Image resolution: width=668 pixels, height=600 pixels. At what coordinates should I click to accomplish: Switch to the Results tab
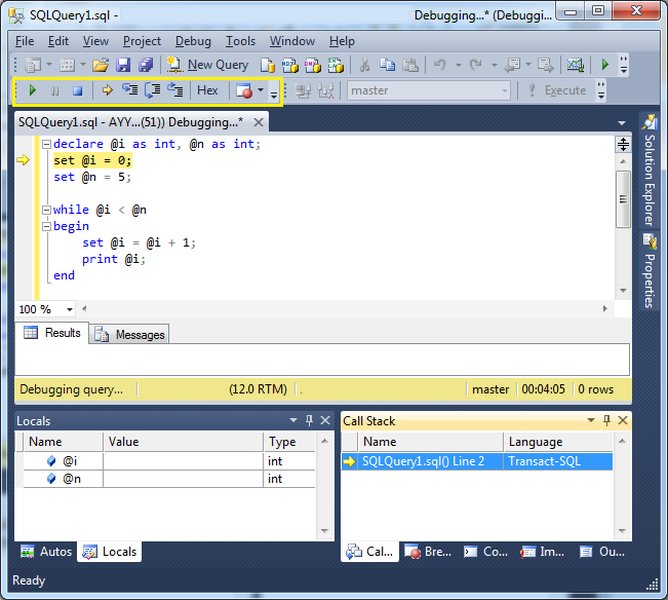point(52,332)
